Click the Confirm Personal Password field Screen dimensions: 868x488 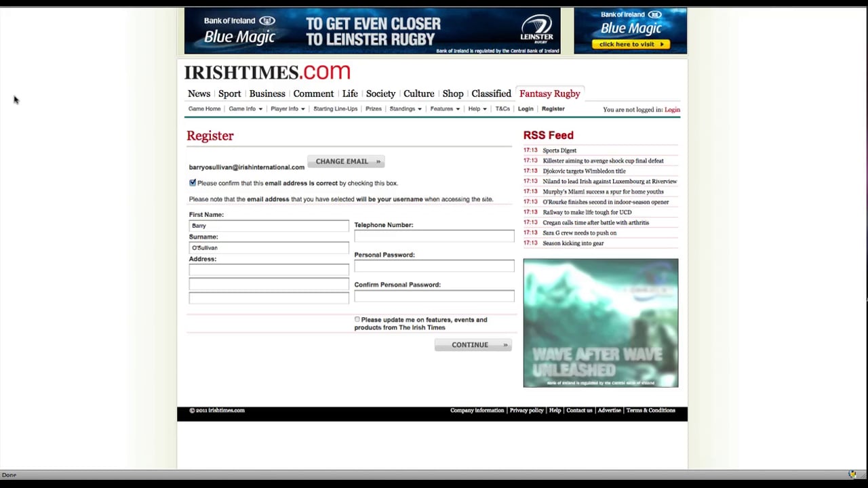click(434, 296)
